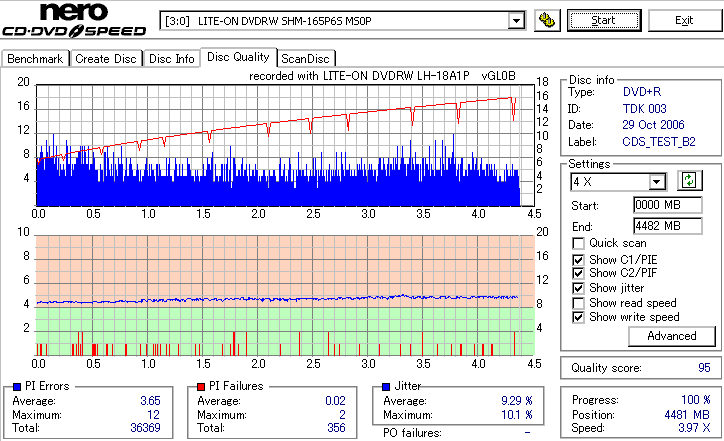724x441 pixels.
Task: Click PI Failures average 0.02
Action: (335, 401)
